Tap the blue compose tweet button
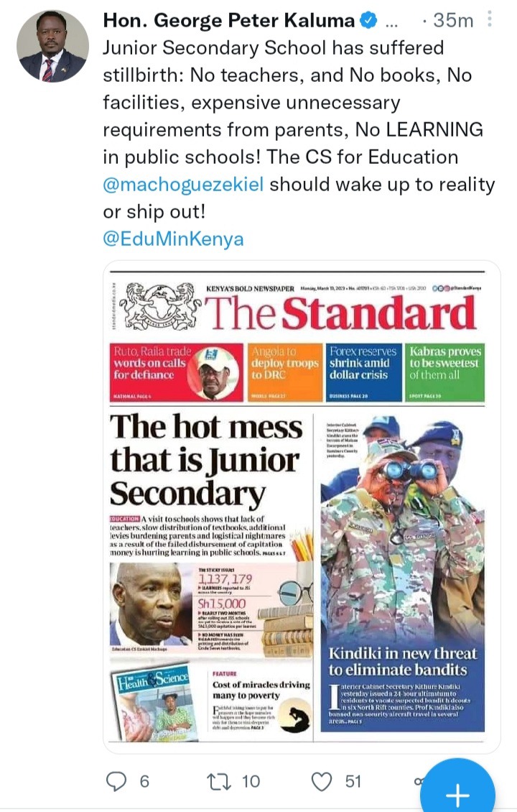Viewport: 517px width, 812px height. tap(457, 790)
